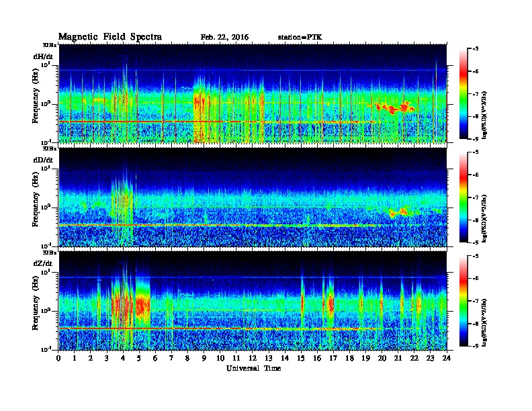The image size is (532, 411).
Task: Click the "14" Universal Time tick label
Action: (285, 358)
